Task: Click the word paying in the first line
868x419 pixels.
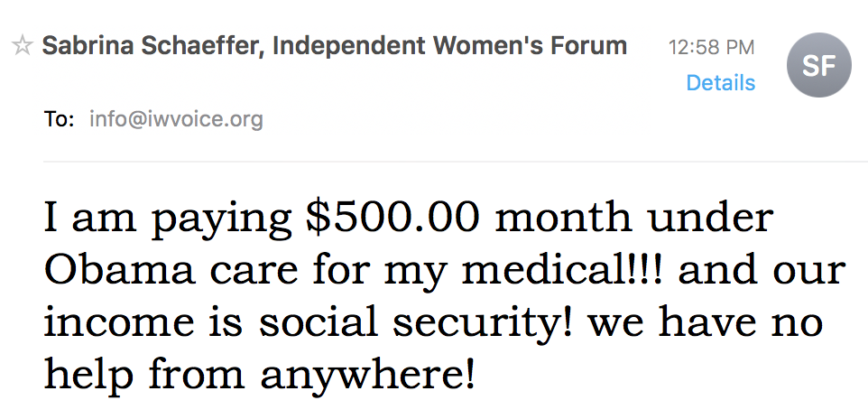Action: [221, 219]
